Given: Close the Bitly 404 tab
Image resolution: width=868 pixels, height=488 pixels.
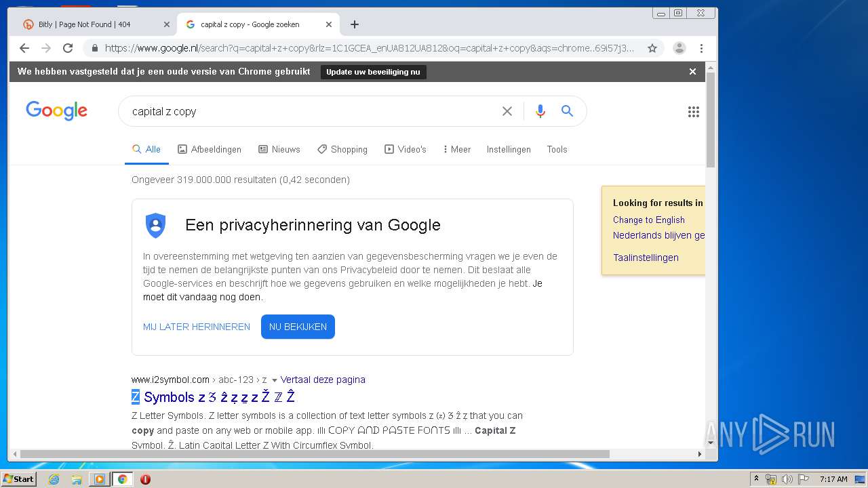Looking at the screenshot, I should [x=167, y=24].
